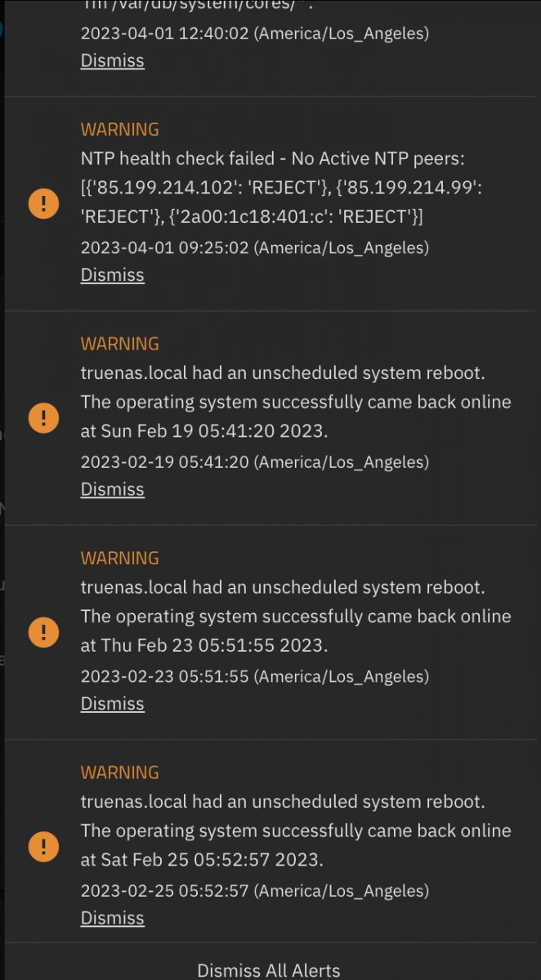Click the WARNING label above NTP health check
Screen dimensions: 541x980
pos(119,129)
